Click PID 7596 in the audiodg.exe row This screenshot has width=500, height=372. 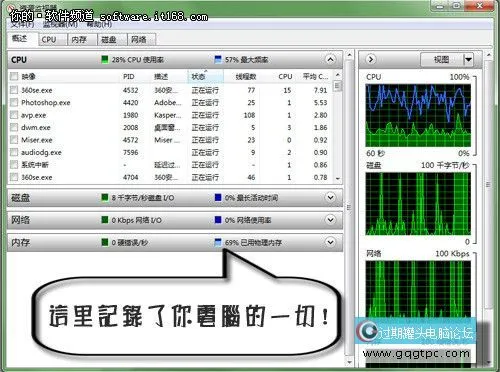click(130, 153)
